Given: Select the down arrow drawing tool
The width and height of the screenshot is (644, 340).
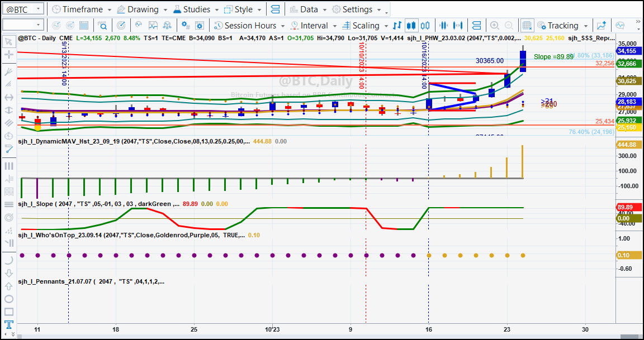Looking at the screenshot, I should [8, 273].
